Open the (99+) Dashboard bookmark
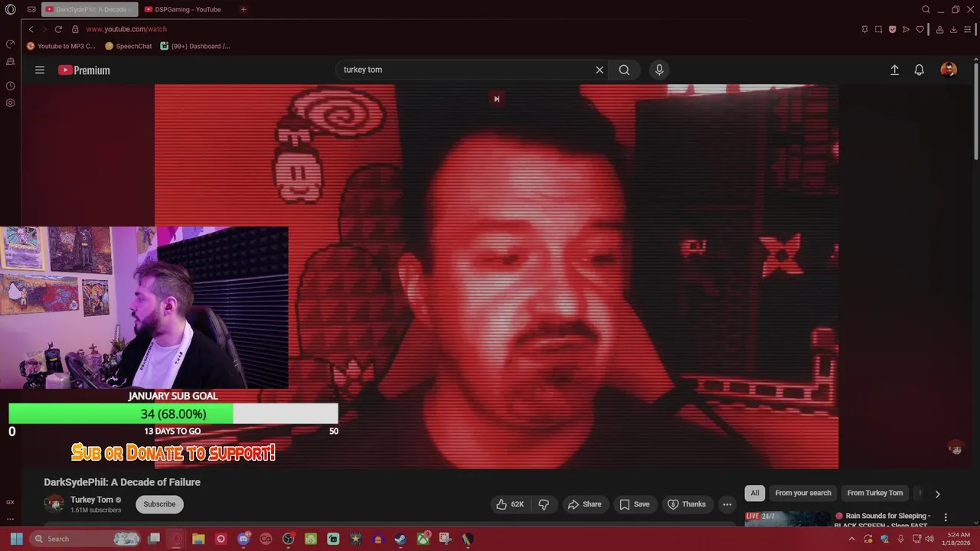 (194, 46)
